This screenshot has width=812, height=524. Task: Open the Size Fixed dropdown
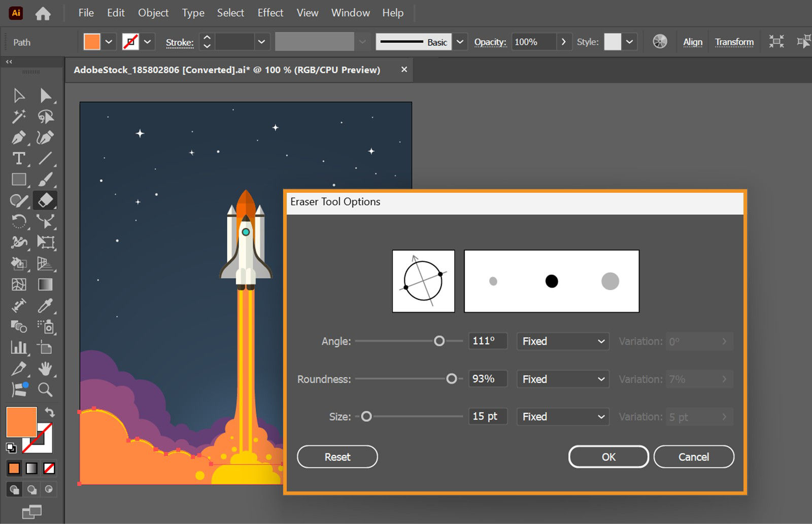point(562,416)
